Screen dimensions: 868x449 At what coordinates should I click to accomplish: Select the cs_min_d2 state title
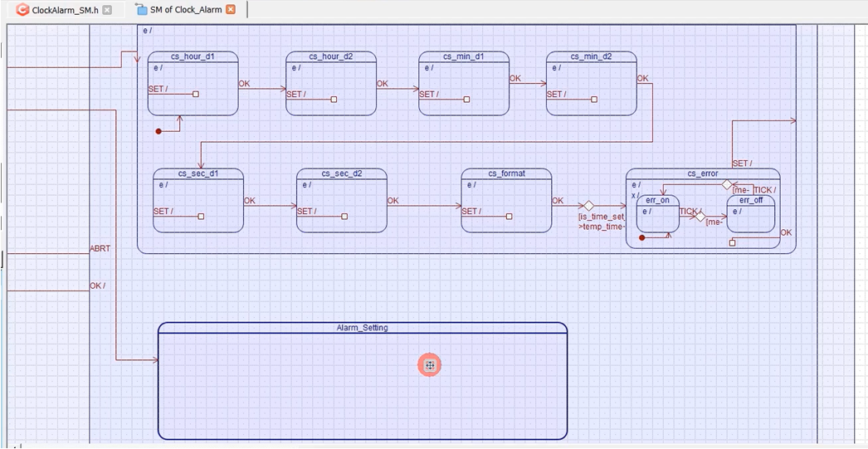click(591, 56)
